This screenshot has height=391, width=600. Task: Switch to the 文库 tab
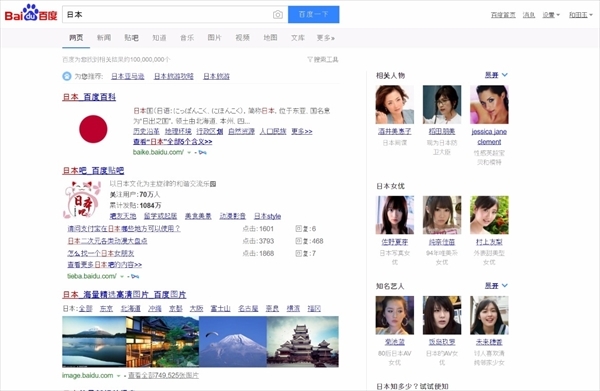(298, 37)
